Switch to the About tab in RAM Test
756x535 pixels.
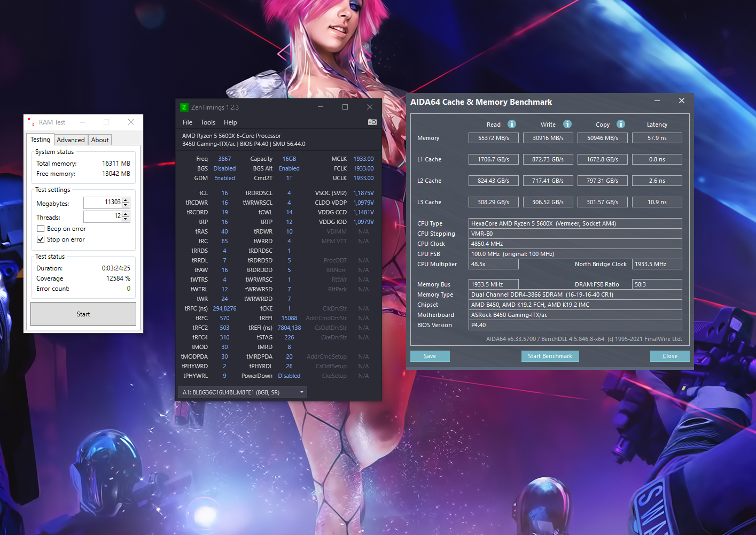pos(100,140)
